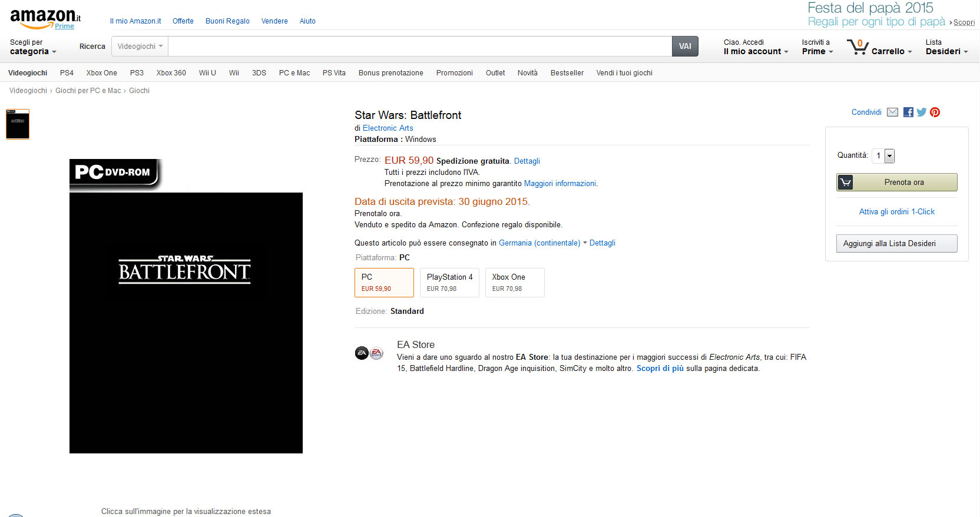Open the Bestseller navigation item

567,73
